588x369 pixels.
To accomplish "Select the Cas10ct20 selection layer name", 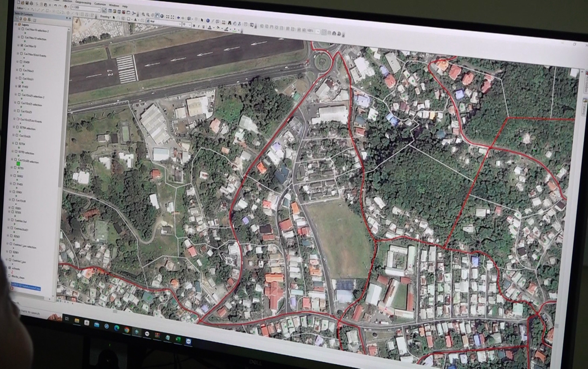I will (28, 161).
